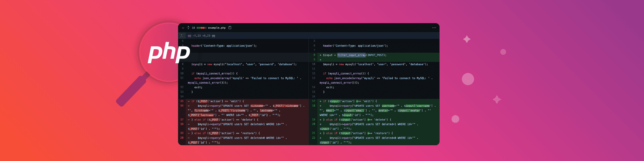
Task: Click the expand-all-lines arrows icon
Action: pyautogui.click(x=188, y=28)
